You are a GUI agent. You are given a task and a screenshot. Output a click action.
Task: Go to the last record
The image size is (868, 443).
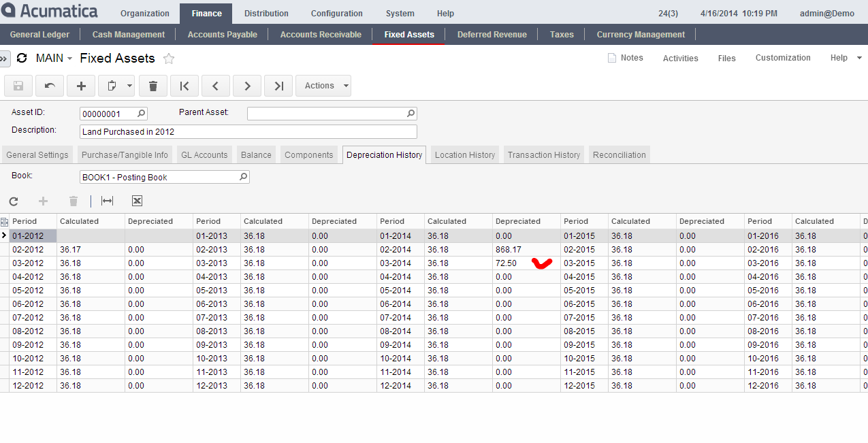coord(278,86)
